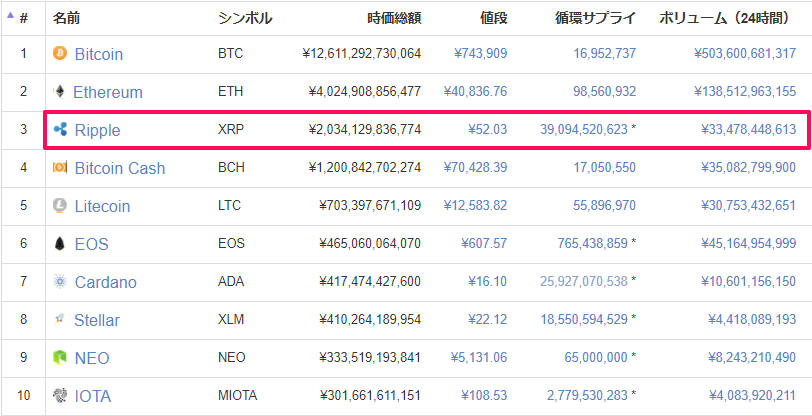Click the Cardano logo icon
This screenshot has width=812, height=416.
(60, 282)
